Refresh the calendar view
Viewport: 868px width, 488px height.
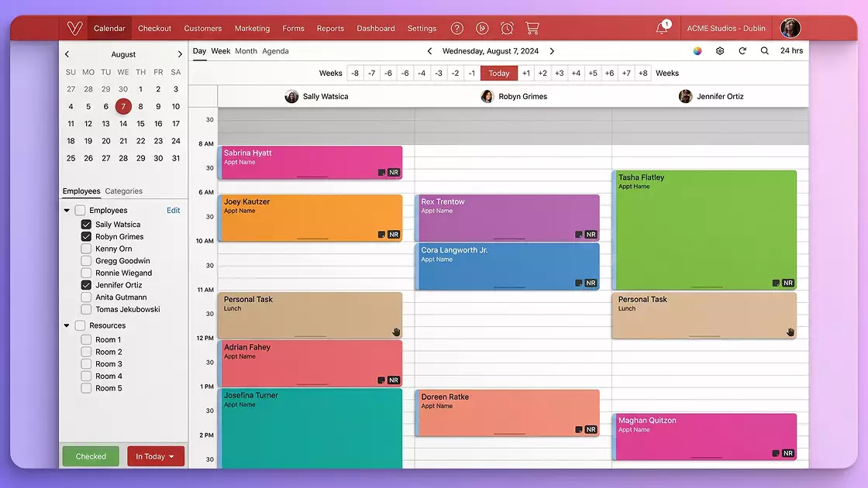pos(742,51)
